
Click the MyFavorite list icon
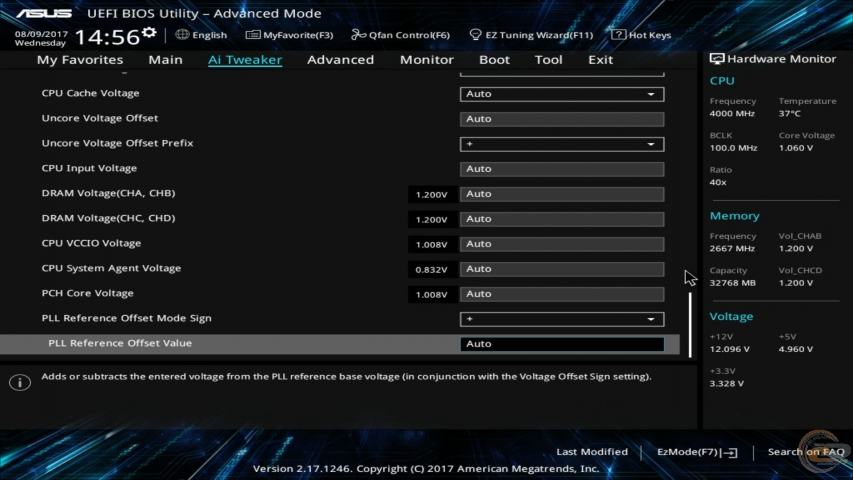252,35
